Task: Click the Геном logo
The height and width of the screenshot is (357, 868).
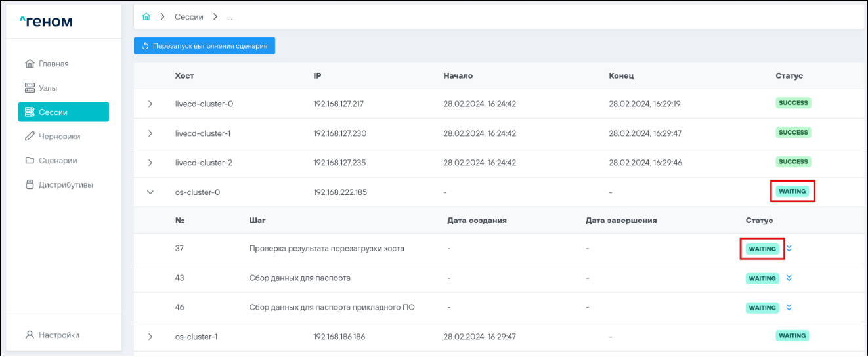Action: click(x=46, y=22)
